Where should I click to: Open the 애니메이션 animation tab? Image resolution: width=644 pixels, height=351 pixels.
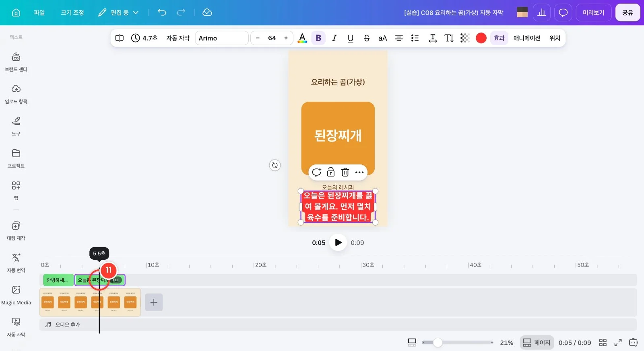tap(527, 38)
